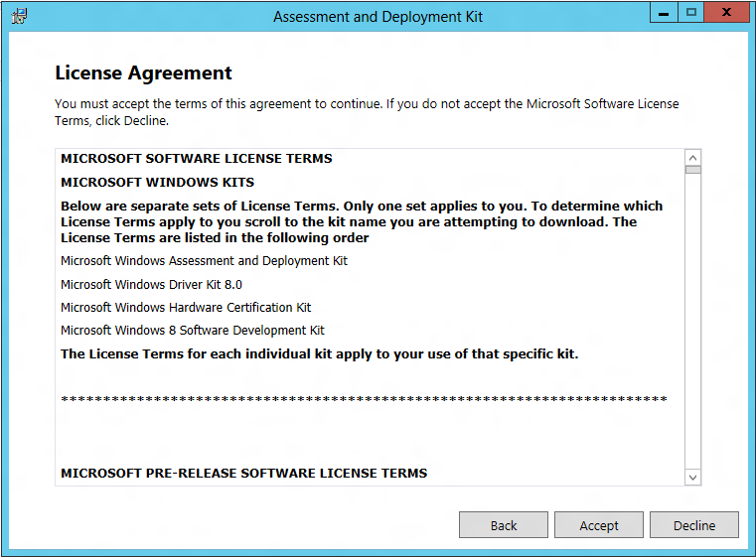Click the MICROSOFT PRE-RELEASE SOFTWARE LICENSE TERMS heading
The height and width of the screenshot is (557, 756).
(244, 474)
